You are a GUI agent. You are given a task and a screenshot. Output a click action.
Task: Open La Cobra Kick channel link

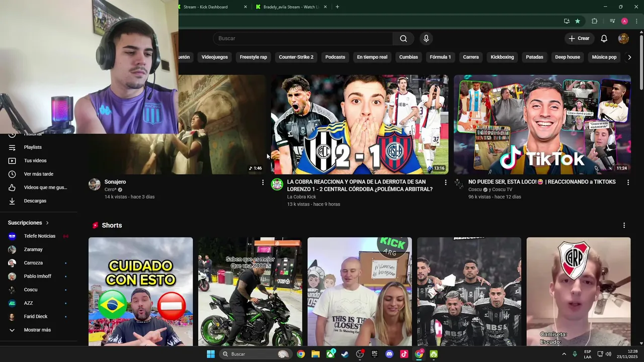click(x=301, y=197)
